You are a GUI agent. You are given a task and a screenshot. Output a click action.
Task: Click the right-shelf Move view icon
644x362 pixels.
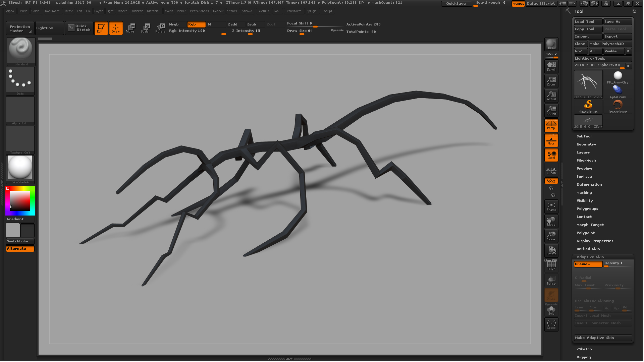(x=551, y=221)
